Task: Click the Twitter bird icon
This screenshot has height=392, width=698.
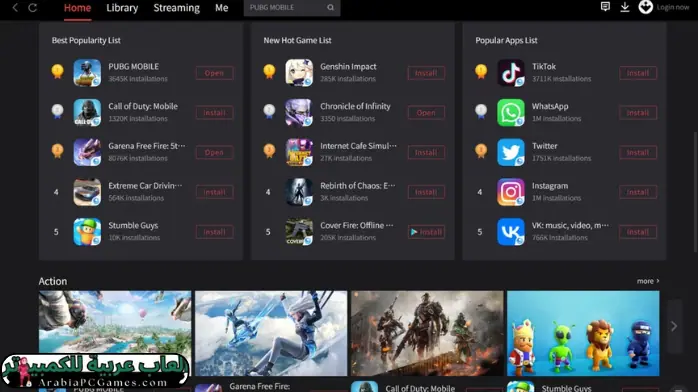Action: click(511, 152)
